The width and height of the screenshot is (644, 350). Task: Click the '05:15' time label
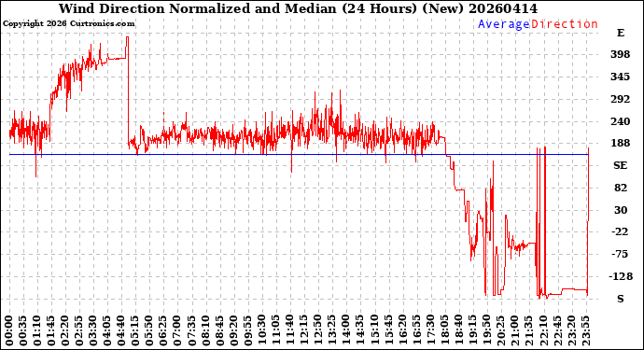coord(135,331)
